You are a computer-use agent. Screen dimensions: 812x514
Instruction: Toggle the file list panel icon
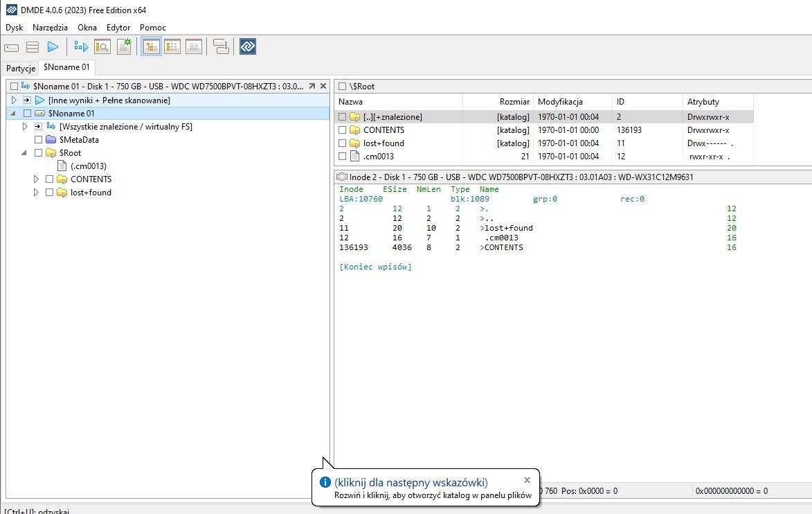172,47
